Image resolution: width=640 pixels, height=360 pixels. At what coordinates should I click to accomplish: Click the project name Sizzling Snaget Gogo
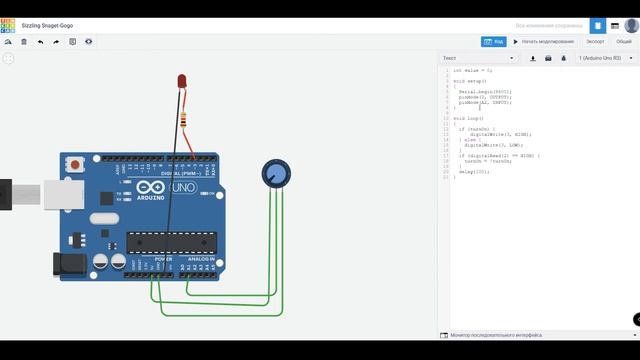point(47,25)
